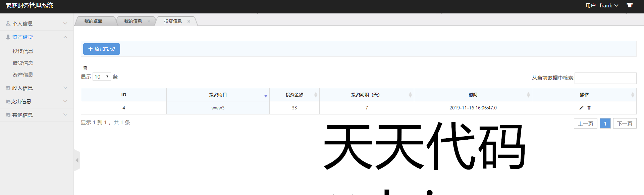Go to next page with 下一页
Viewport: 644px width, 195px height.
[625, 124]
